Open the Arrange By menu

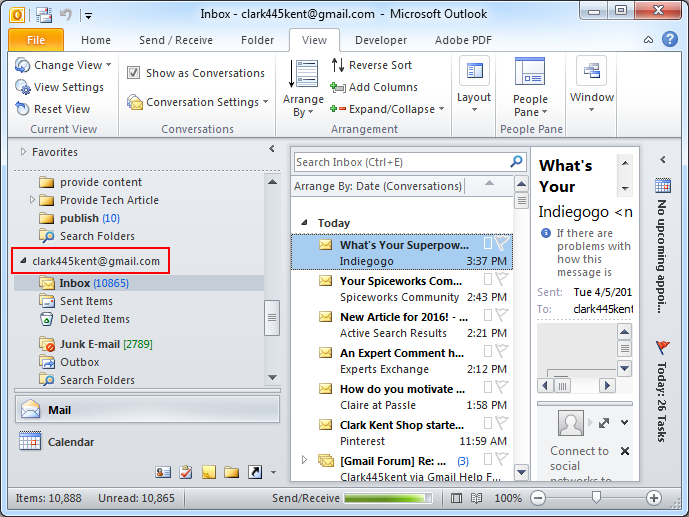coord(303,88)
